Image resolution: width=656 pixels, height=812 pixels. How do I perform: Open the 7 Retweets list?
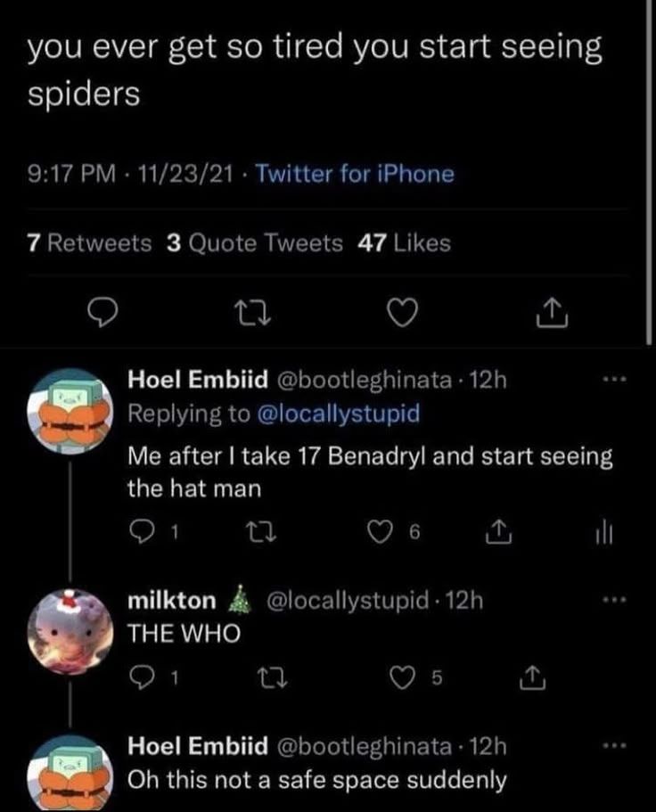pyautogui.click(x=89, y=243)
